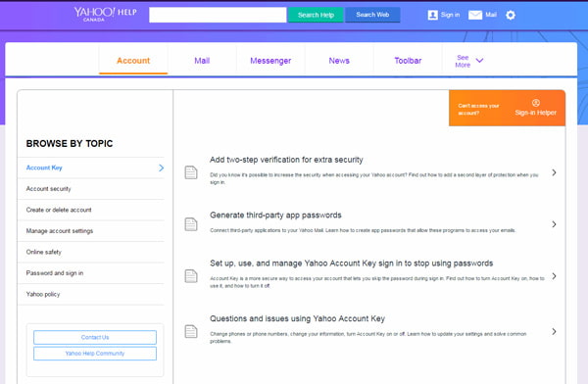Viewport: 588px width, 384px height.
Task: Expand the See More dropdown
Action: tap(468, 61)
